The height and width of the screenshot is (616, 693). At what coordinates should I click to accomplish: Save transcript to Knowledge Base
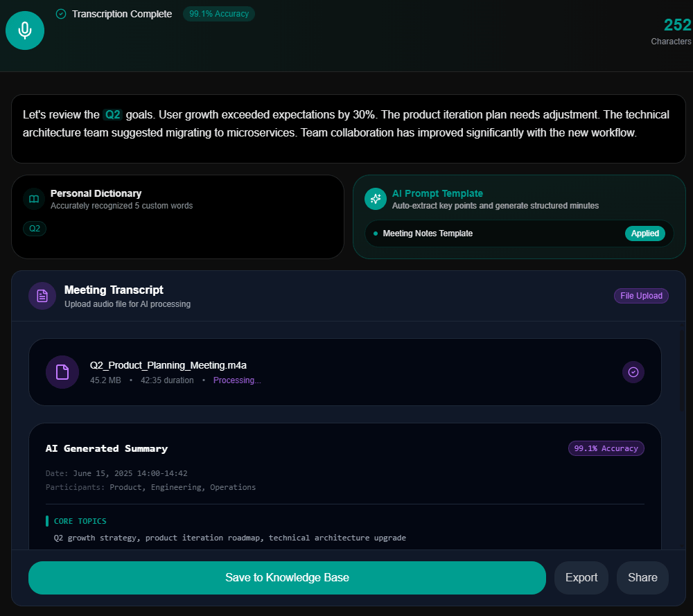(x=287, y=578)
